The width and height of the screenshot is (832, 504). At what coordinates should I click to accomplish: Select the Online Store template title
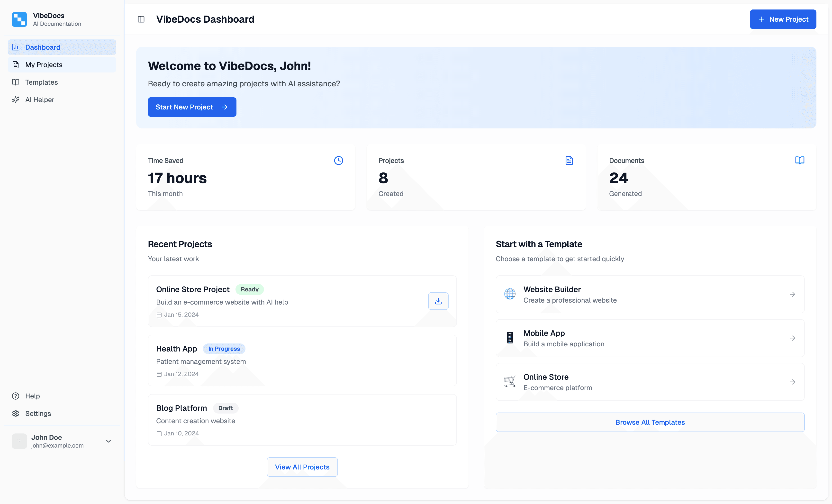pos(546,377)
